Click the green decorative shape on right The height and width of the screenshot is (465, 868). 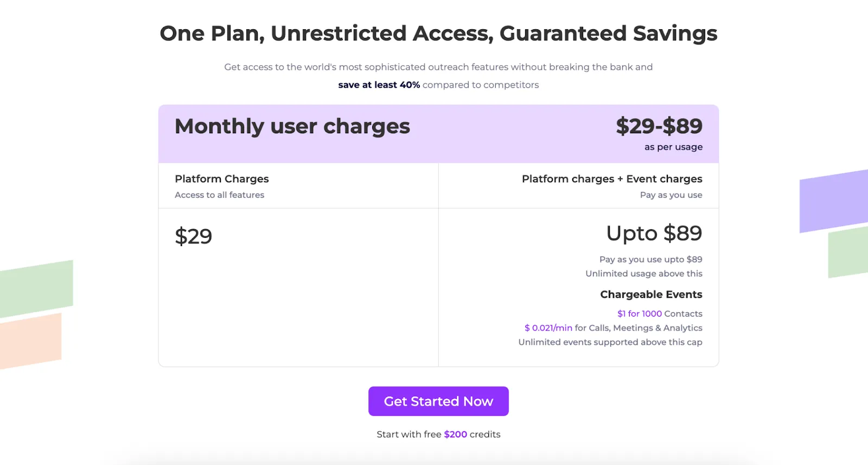[x=848, y=252]
